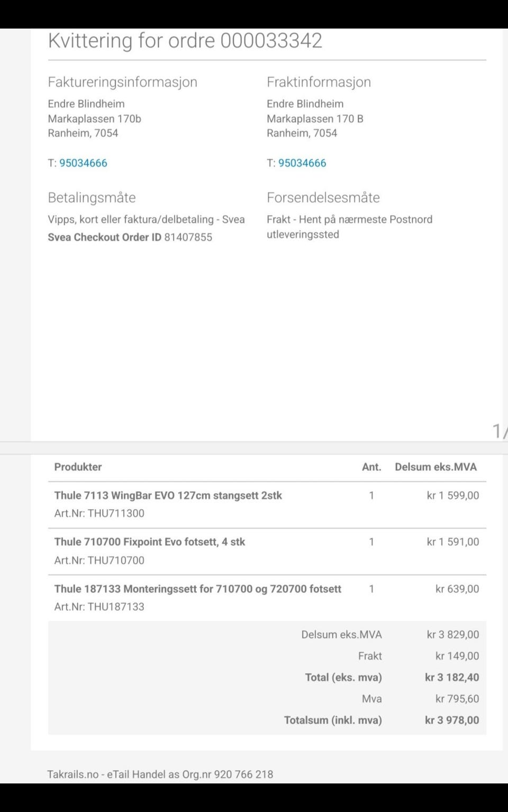Click the Forsendelsesmåte section heading
This screenshot has width=508, height=812.
tap(323, 198)
